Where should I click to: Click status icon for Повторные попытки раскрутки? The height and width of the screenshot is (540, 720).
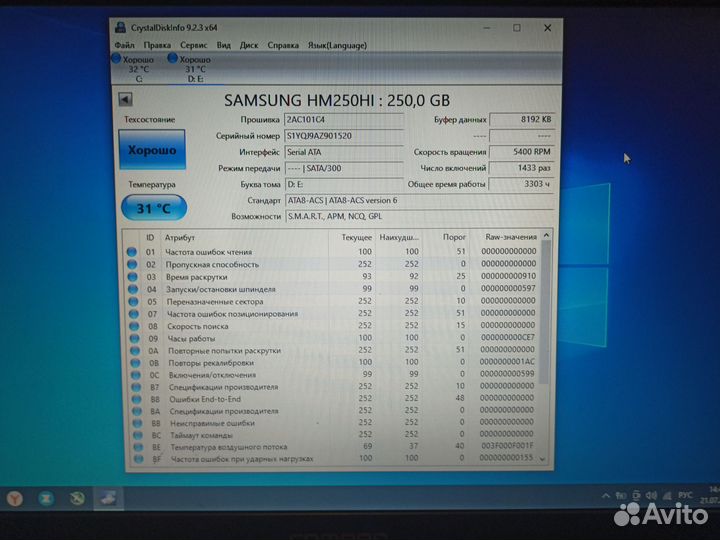click(135, 350)
